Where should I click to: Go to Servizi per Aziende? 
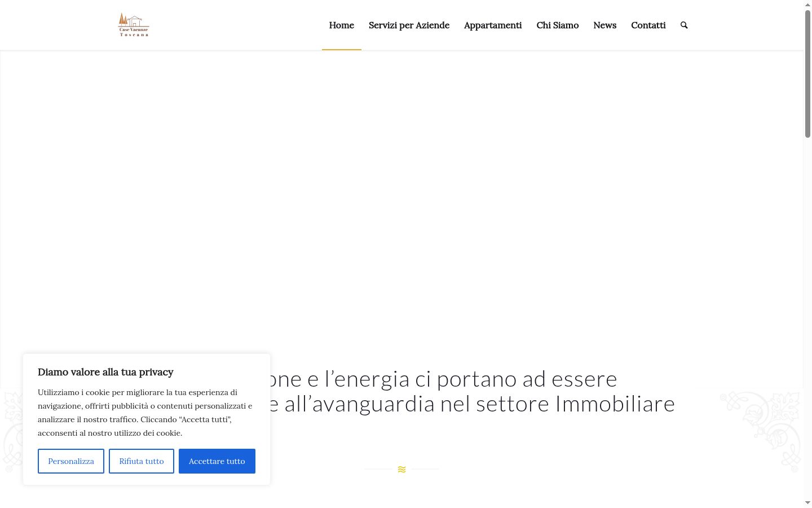[409, 25]
